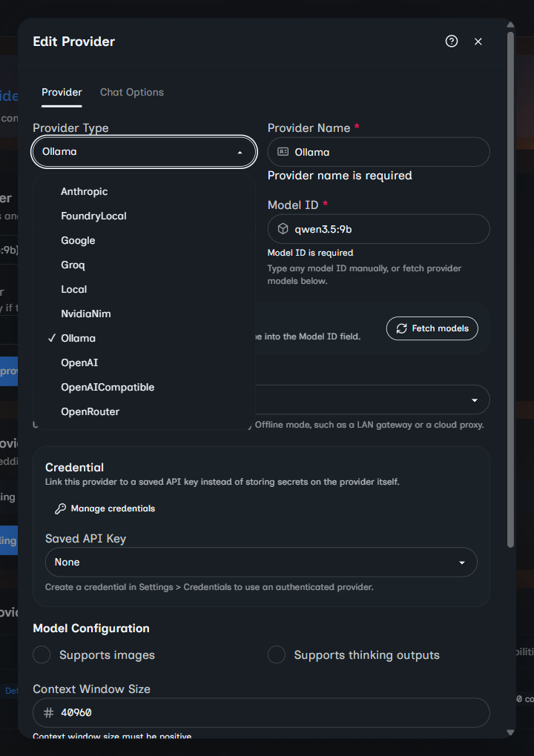Select the checked Ollama option
This screenshot has width=534, height=756.
click(x=144, y=338)
